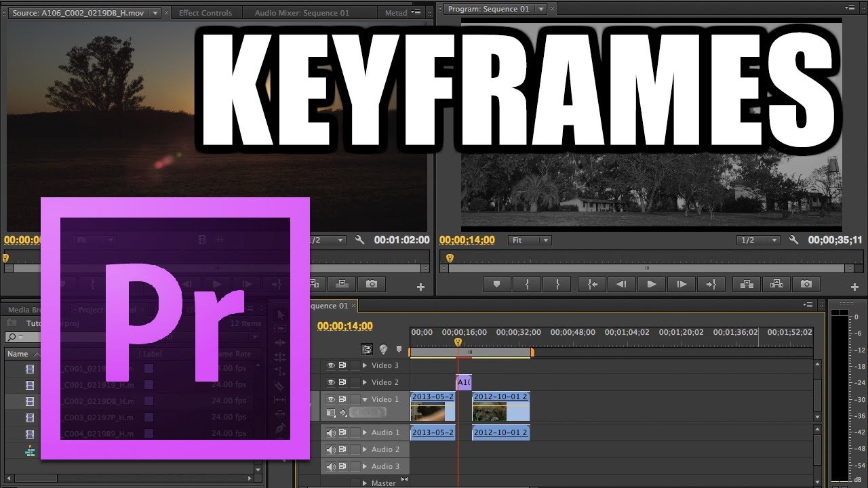The image size is (868, 488).
Task: Open Source monitor button editor plus icon
Action: pyautogui.click(x=420, y=287)
